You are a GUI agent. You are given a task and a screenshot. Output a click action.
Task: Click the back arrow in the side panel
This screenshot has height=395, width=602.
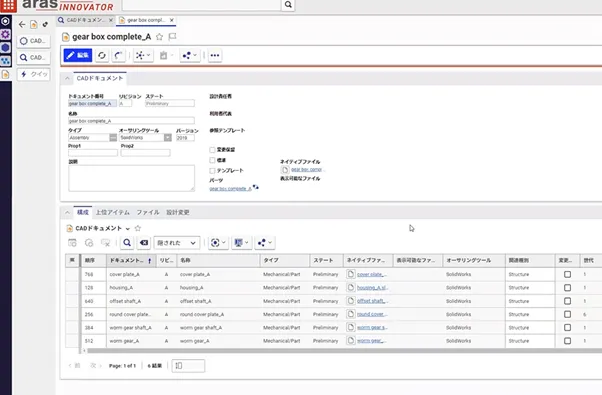click(22, 25)
